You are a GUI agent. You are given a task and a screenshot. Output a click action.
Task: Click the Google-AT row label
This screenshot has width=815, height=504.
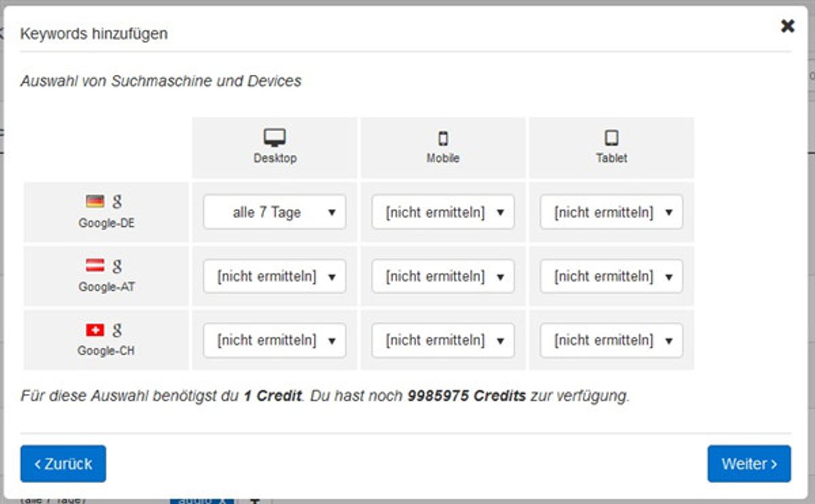click(107, 287)
